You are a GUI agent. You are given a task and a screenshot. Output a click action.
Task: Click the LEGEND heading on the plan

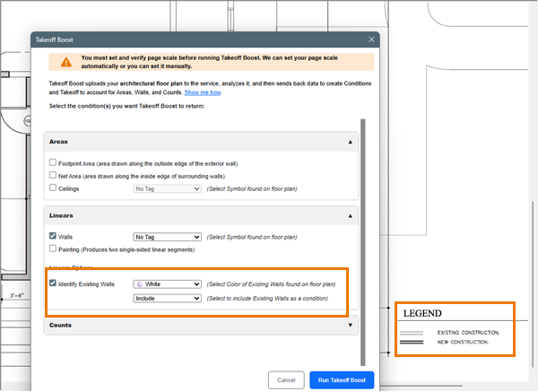click(x=422, y=313)
